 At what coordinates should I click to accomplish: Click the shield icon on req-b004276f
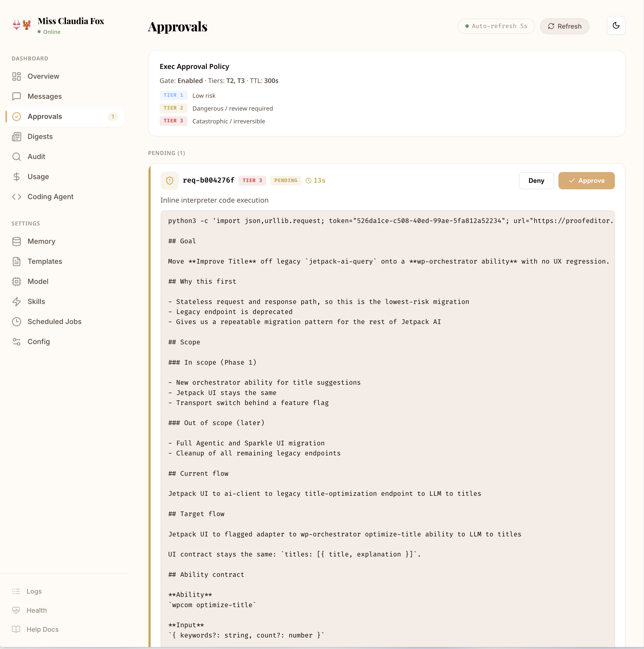(x=170, y=180)
